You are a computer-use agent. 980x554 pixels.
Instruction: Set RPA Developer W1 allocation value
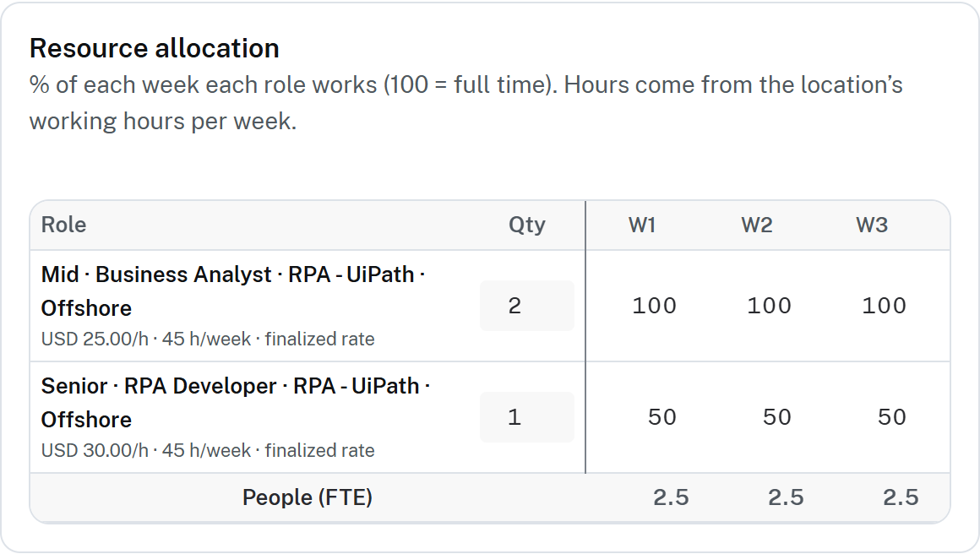[661, 417]
